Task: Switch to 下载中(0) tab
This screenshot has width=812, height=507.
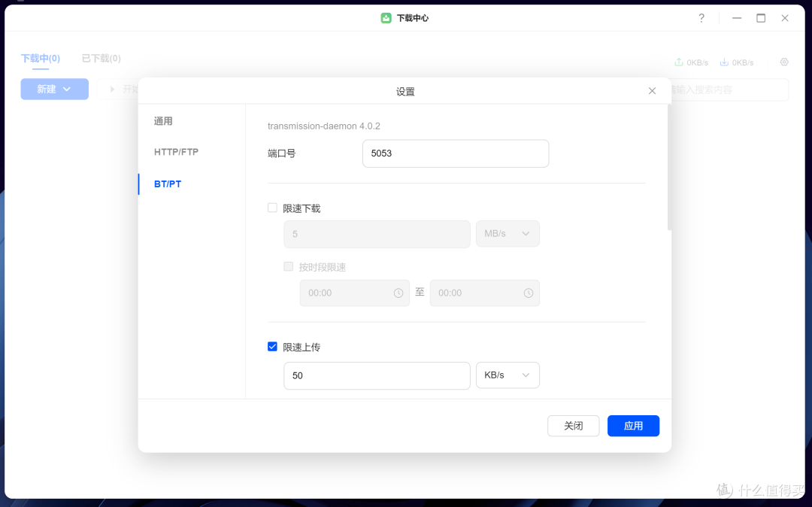Action: 41,59
